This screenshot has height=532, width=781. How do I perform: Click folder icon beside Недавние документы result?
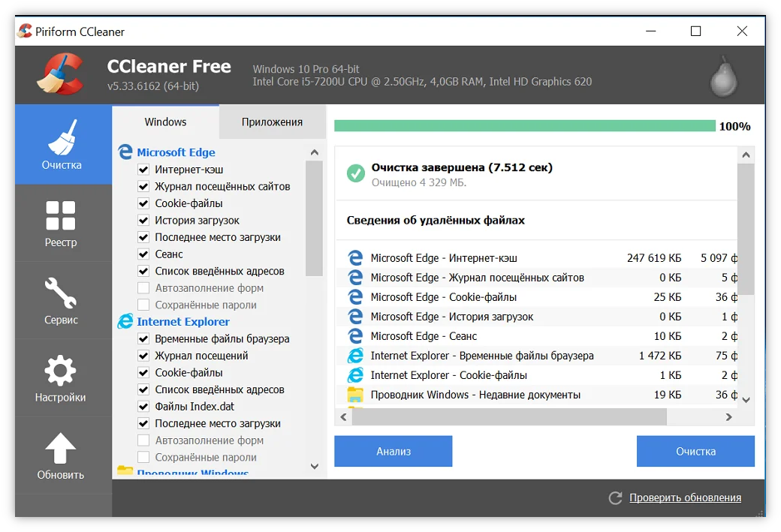(x=355, y=395)
